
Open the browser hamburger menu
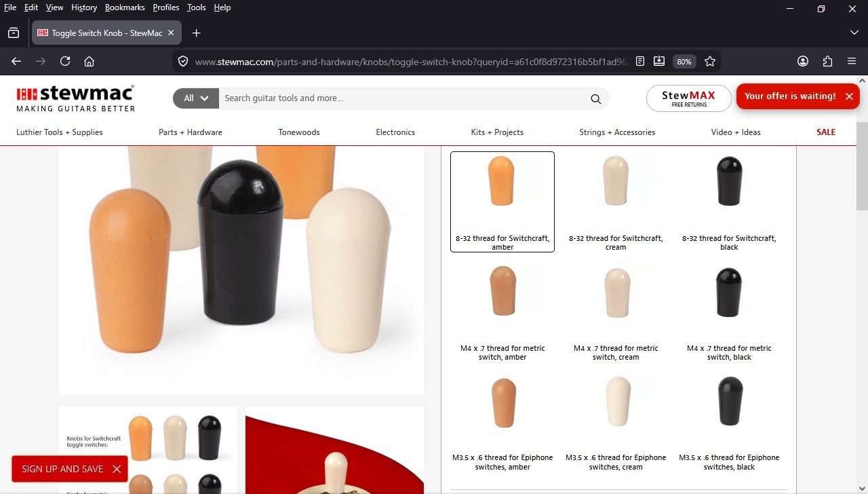[x=852, y=61]
